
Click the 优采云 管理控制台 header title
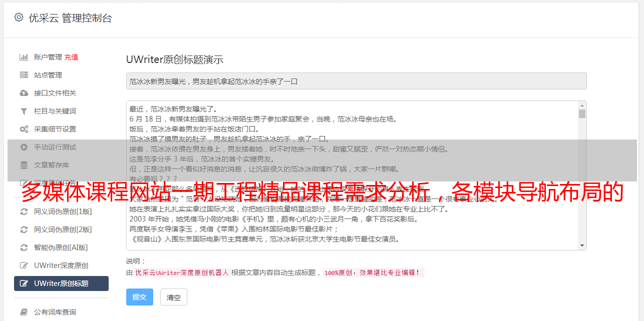[70, 18]
